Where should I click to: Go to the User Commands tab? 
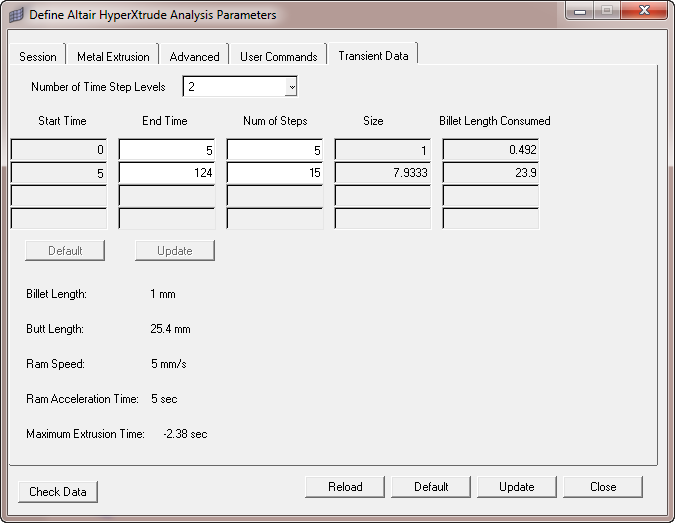(278, 56)
